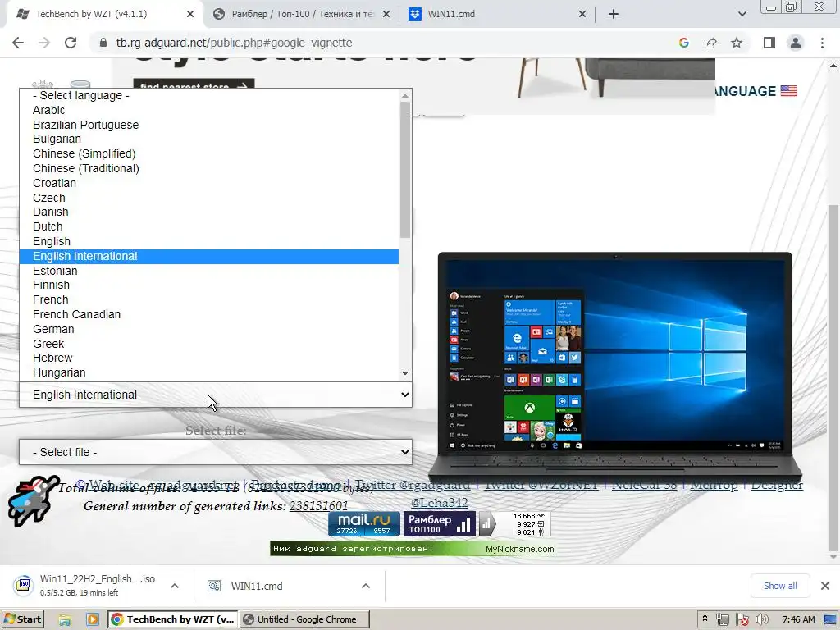This screenshot has height=630, width=840.
Task: Click the Windows laptop promo image
Action: 615,370
